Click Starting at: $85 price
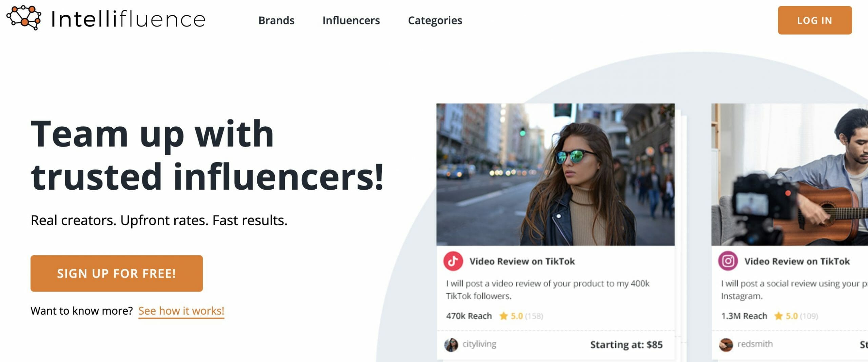The image size is (868, 362). pos(627,345)
